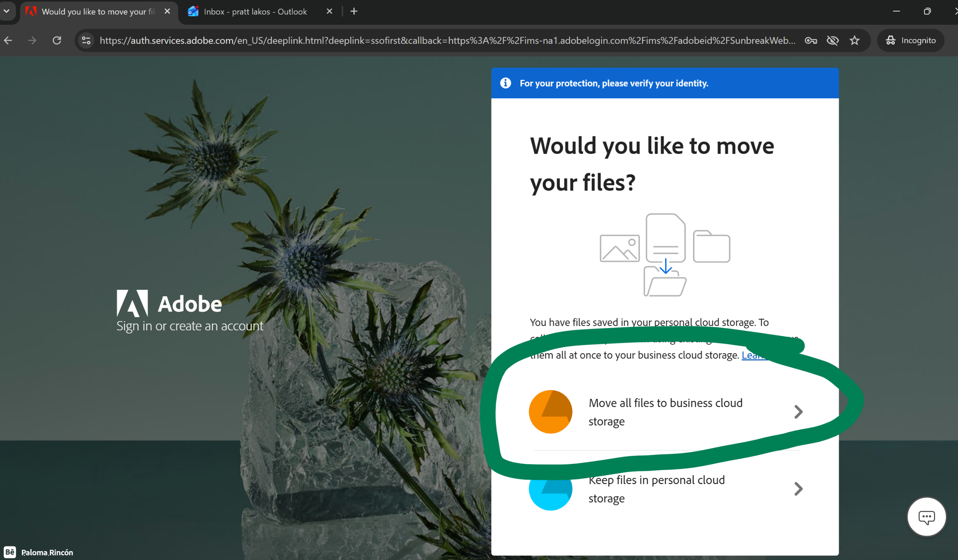Viewport: 958px width, 560px height.
Task: Close the Adobe move your files tab
Action: pos(167,12)
